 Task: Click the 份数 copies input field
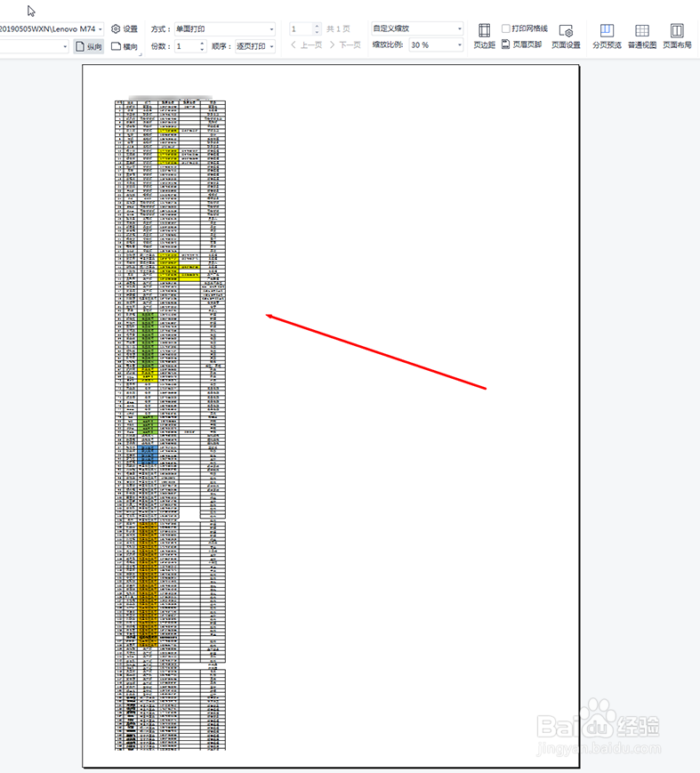click(187, 46)
